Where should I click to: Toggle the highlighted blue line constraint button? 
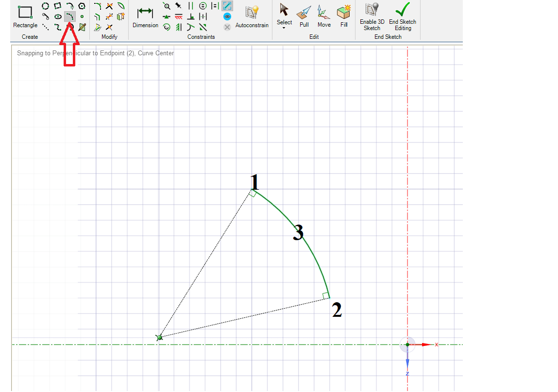coord(227,6)
